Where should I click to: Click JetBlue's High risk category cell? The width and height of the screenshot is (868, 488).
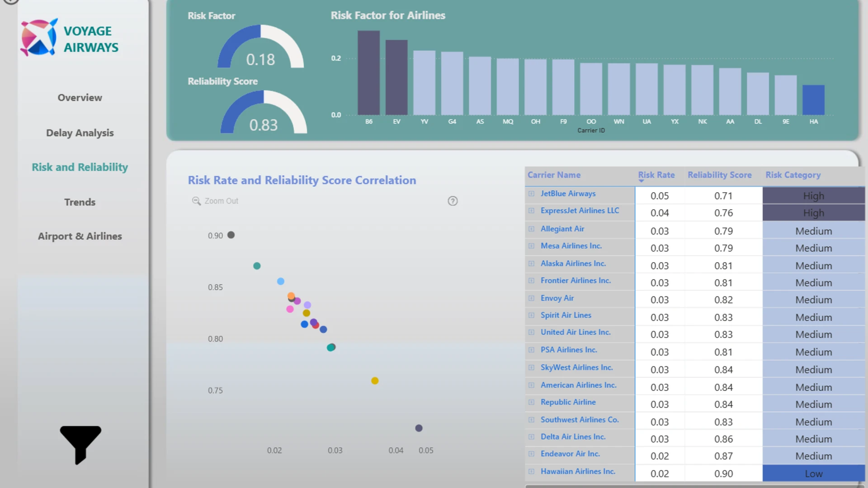(x=814, y=196)
